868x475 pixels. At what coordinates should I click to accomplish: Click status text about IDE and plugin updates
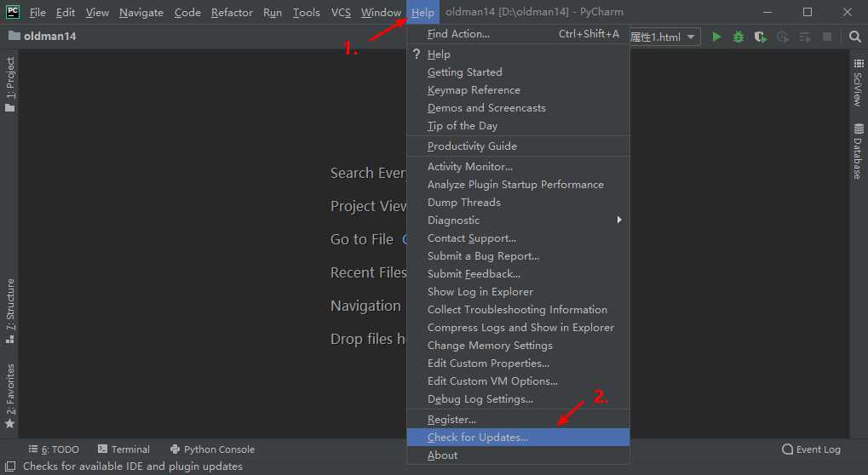133,466
